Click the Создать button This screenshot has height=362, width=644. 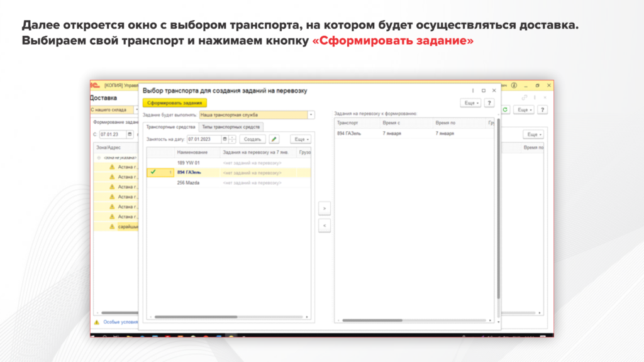(252, 140)
